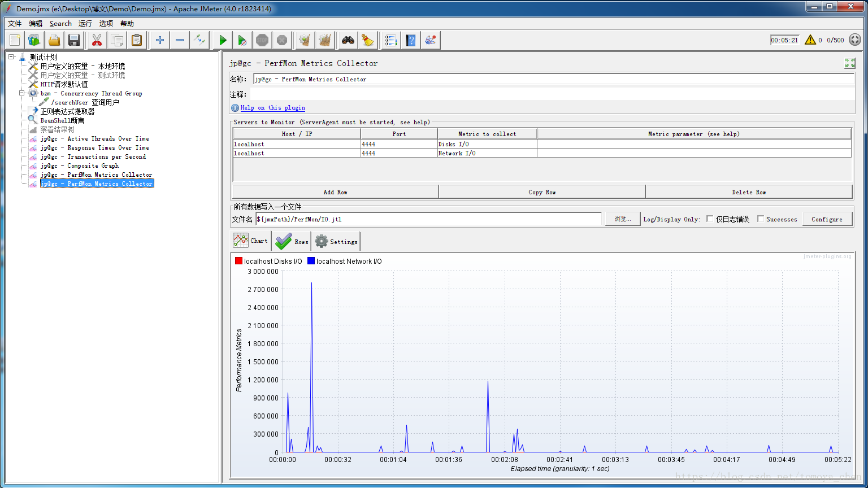Click the 浏览... browse button

click(623, 219)
